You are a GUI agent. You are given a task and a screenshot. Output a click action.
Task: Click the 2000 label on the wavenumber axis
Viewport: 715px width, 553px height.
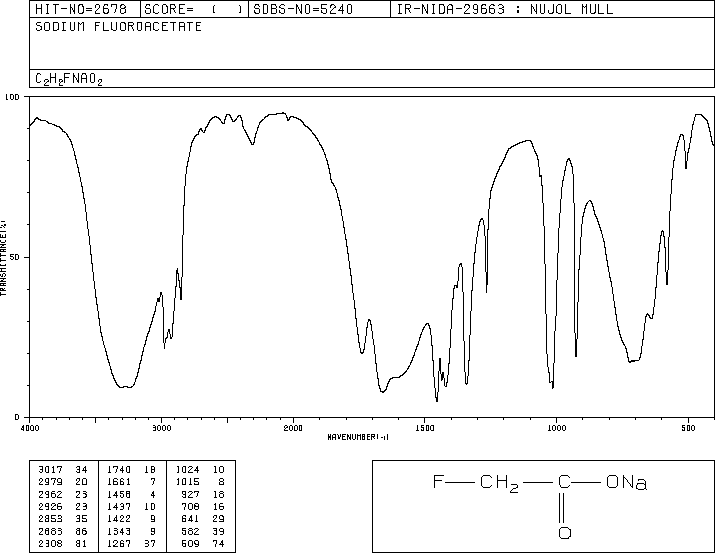tap(293, 428)
